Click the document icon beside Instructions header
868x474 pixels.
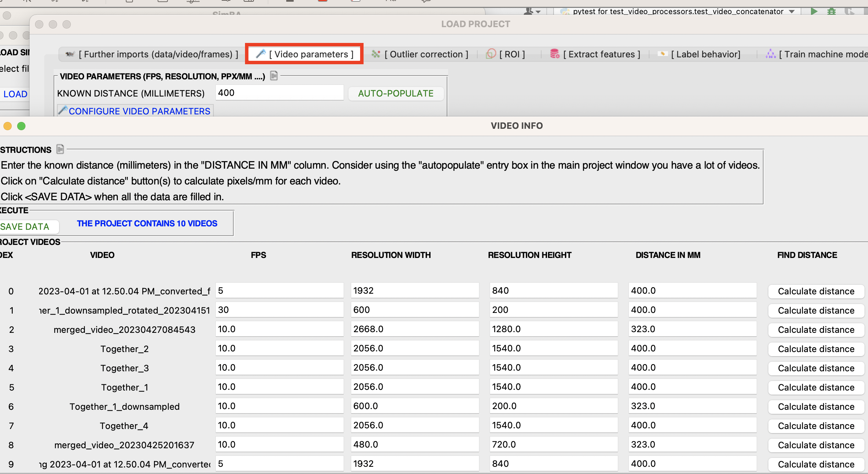tap(60, 149)
